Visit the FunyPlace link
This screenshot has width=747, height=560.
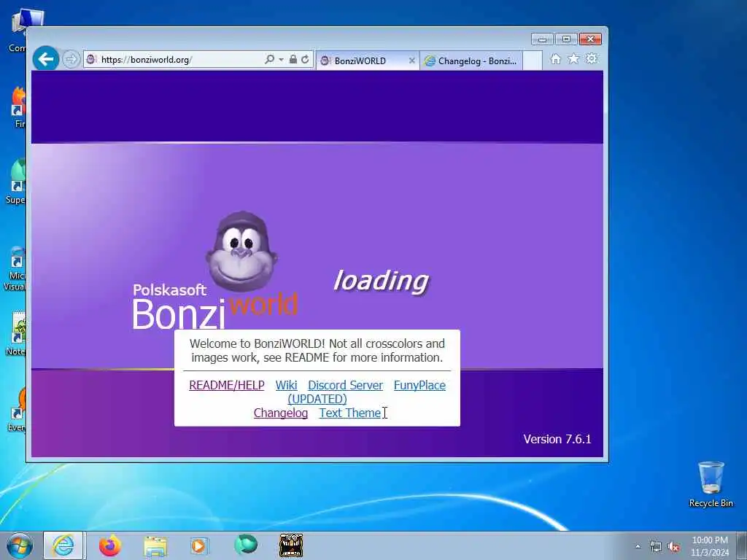[419, 385]
